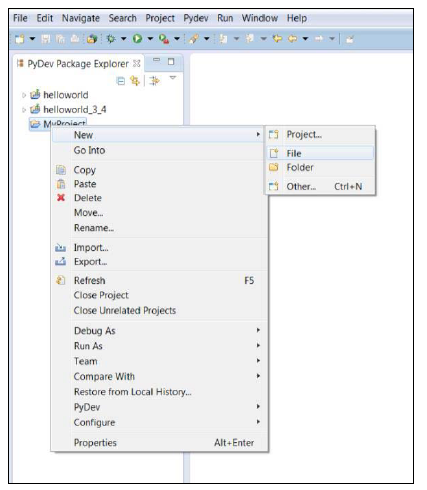This screenshot has height=490, width=427.
Task: Click the Back navigation arrow icon
Action: (293, 39)
